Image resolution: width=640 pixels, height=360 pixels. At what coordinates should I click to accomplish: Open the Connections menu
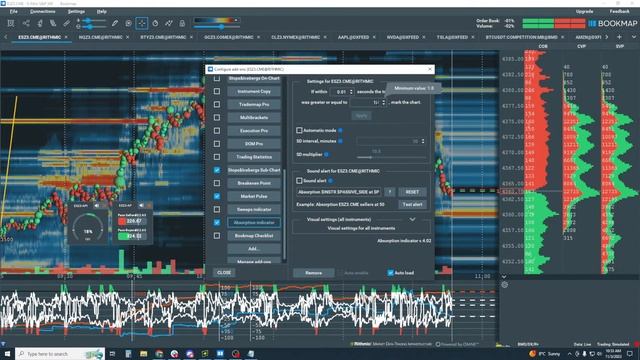point(42,11)
